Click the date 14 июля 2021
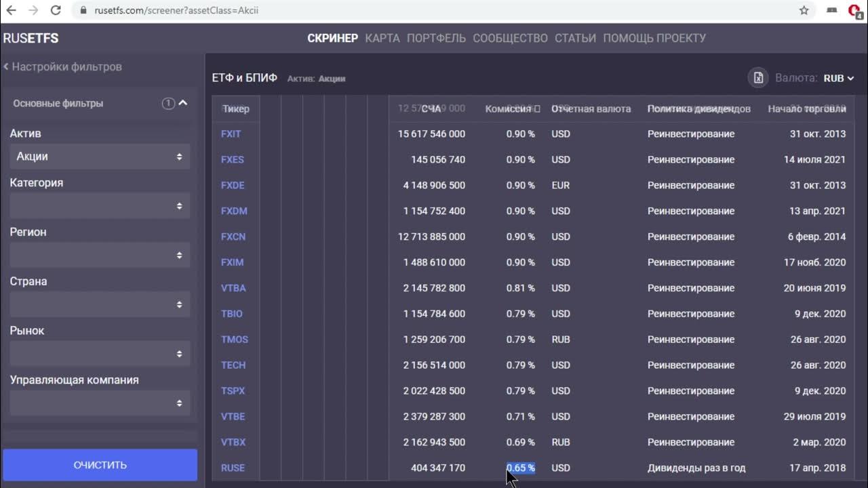 point(814,159)
